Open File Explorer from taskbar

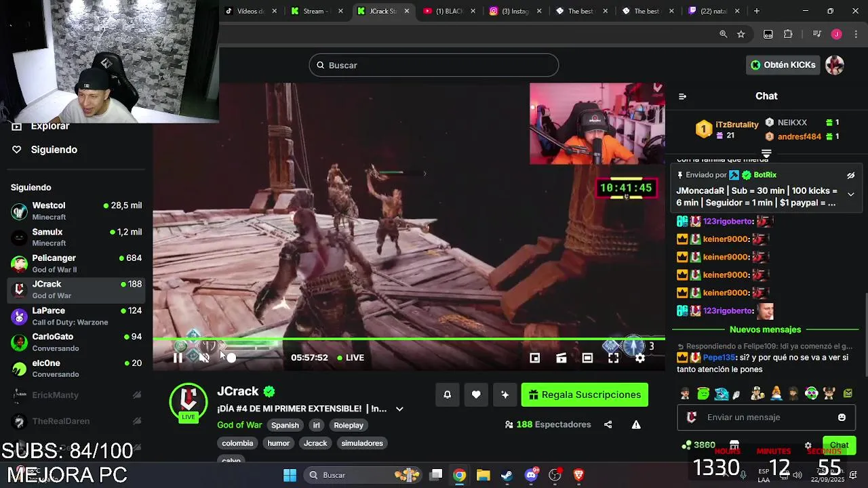(483, 475)
